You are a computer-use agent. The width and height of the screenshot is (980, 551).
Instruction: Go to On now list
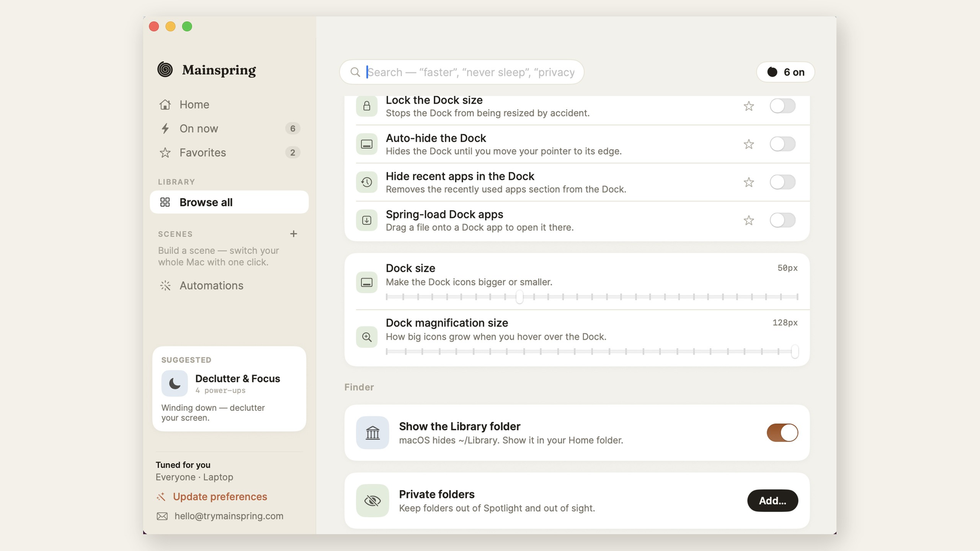[x=229, y=129]
